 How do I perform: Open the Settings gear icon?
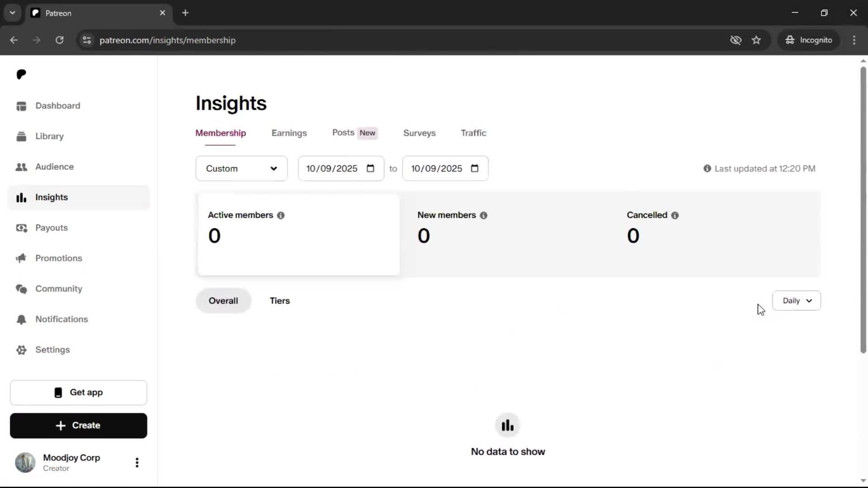[x=21, y=350]
